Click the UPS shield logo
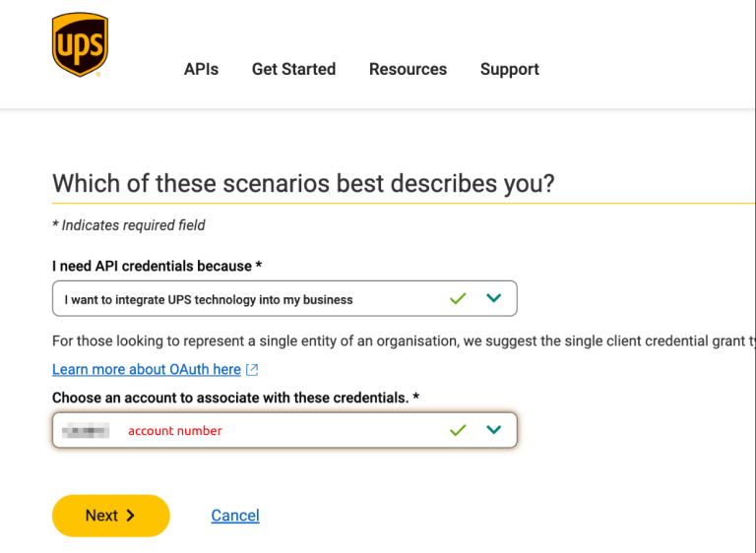Viewport: 756px width, 553px height. click(x=80, y=44)
